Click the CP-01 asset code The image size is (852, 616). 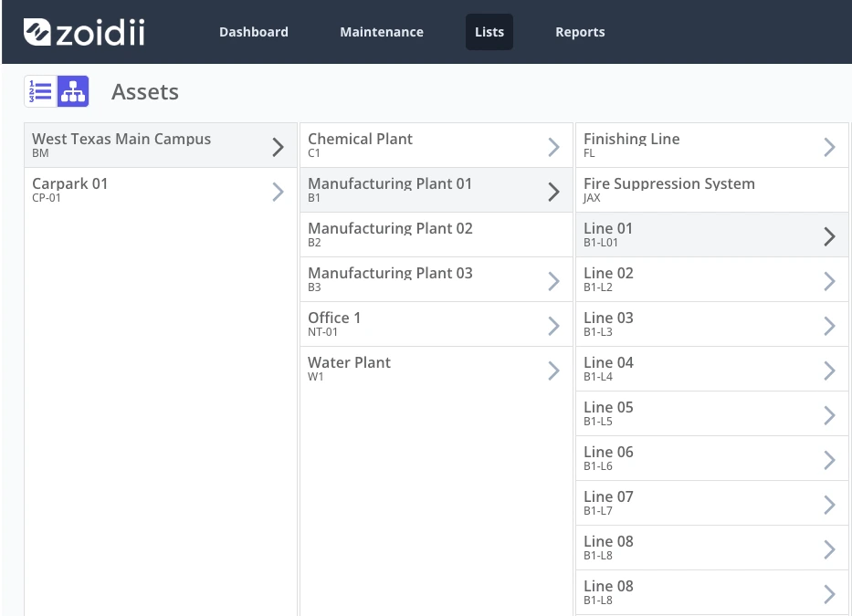pyautogui.click(x=47, y=198)
